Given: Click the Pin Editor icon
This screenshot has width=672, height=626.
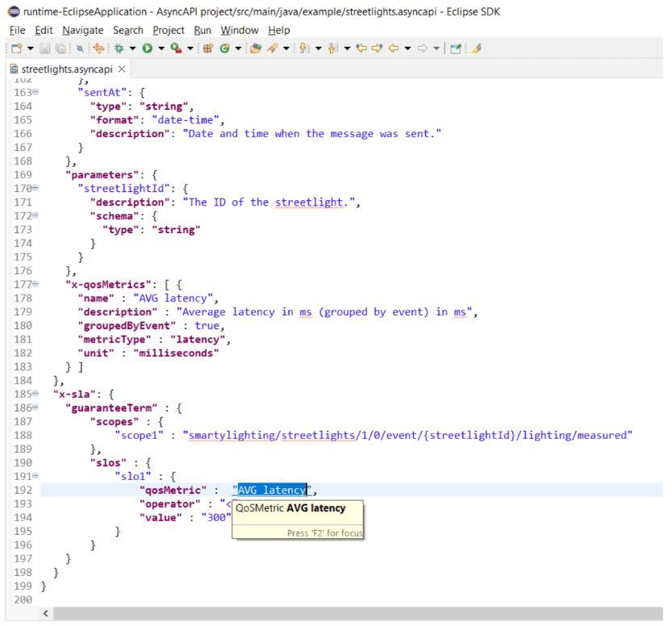Looking at the screenshot, I should [x=456, y=48].
